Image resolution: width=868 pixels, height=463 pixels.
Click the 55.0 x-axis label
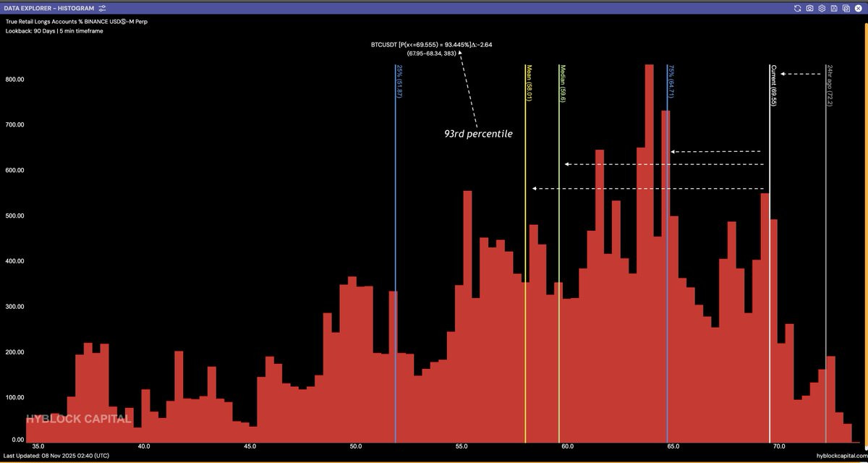(x=461, y=447)
